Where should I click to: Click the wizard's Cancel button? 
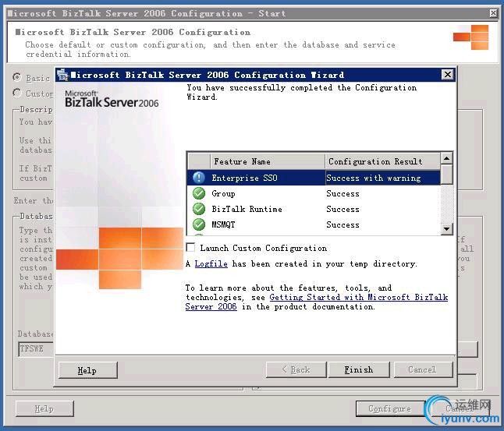(x=423, y=370)
